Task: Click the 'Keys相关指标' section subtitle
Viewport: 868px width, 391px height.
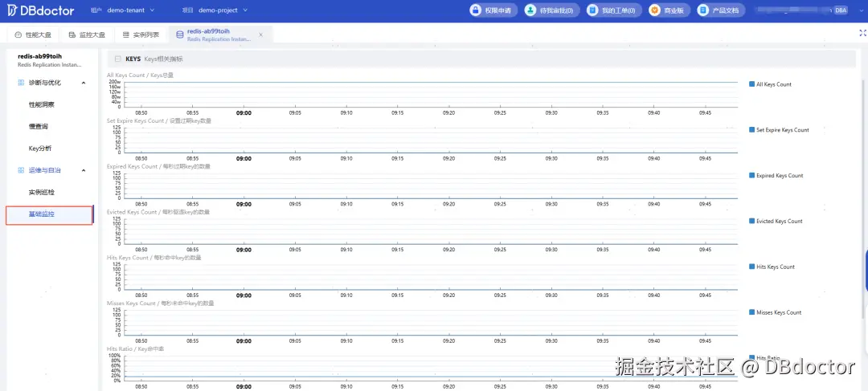Action: point(163,59)
